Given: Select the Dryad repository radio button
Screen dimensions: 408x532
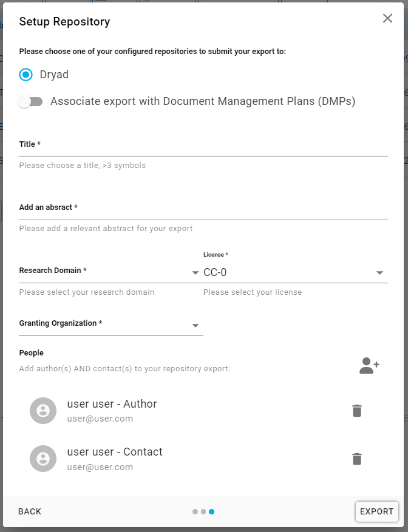Looking at the screenshot, I should click(26, 75).
